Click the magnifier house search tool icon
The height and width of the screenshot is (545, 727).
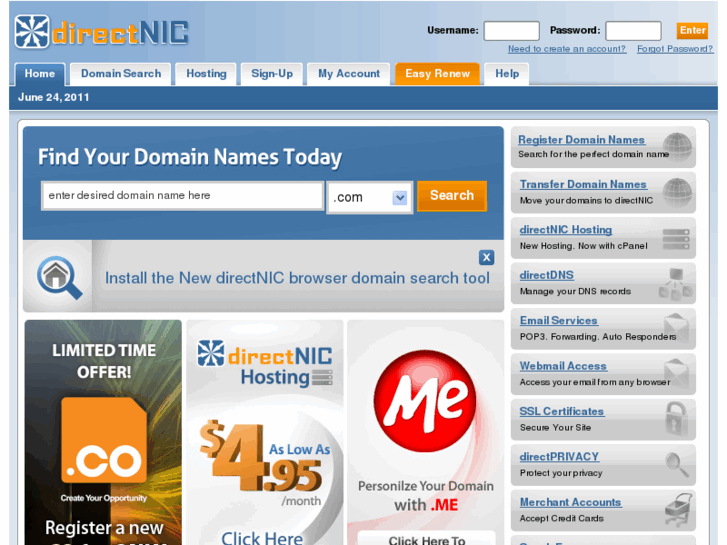[x=59, y=277]
